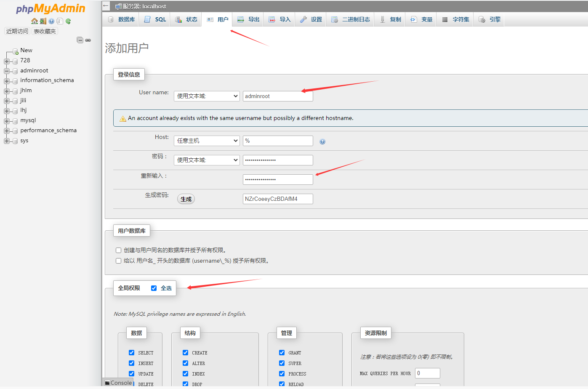Open the 密码 使用文本域 dropdown
This screenshot has width=588, height=389.
point(207,160)
